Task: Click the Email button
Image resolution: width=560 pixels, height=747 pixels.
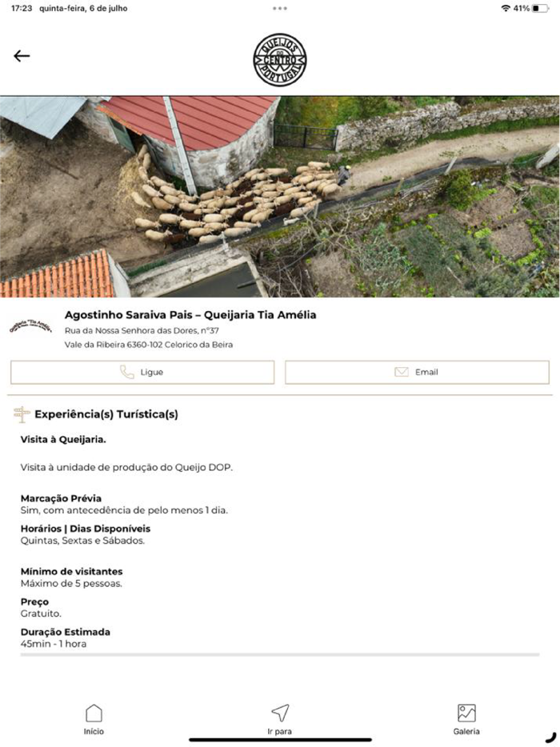Action: (417, 372)
